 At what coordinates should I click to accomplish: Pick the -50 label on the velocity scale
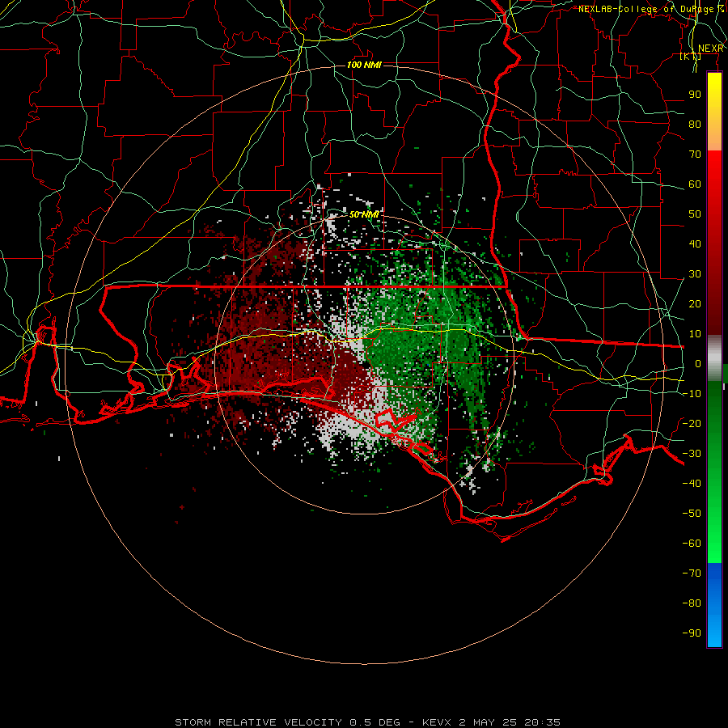click(692, 514)
